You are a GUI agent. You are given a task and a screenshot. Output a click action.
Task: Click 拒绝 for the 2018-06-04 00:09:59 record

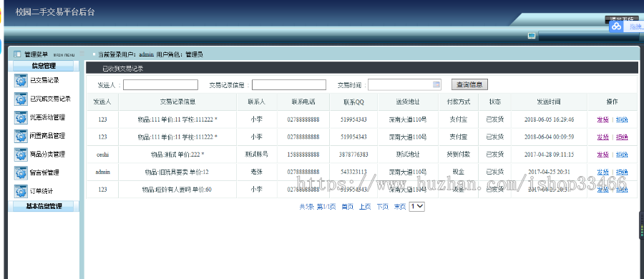[x=622, y=137]
